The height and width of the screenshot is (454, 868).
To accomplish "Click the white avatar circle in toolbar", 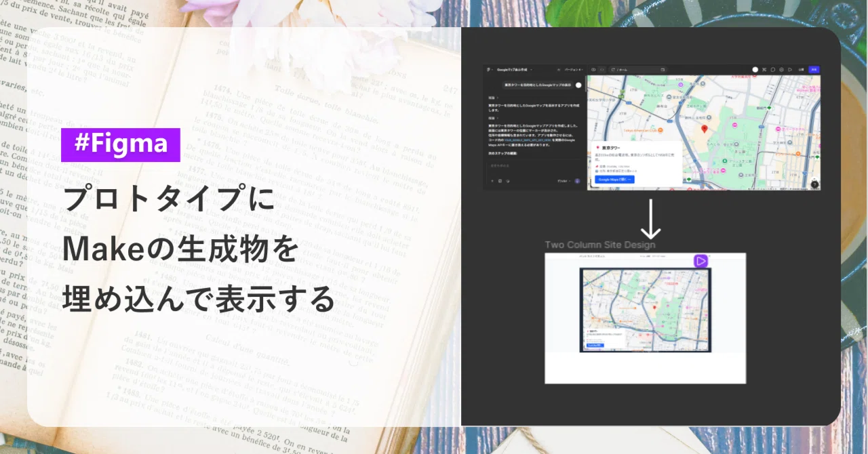I will [x=755, y=70].
